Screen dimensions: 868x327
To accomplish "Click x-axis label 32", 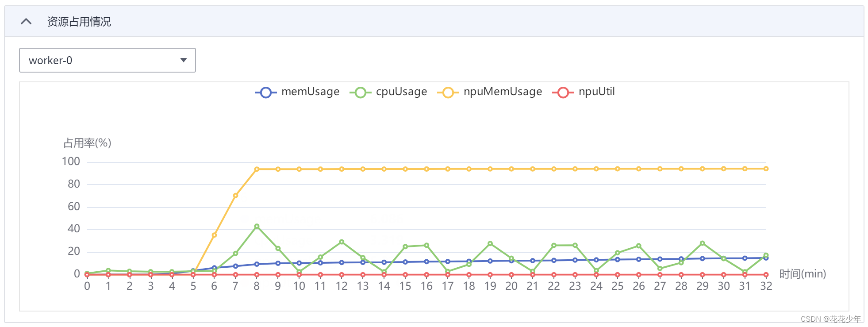I will [x=766, y=286].
